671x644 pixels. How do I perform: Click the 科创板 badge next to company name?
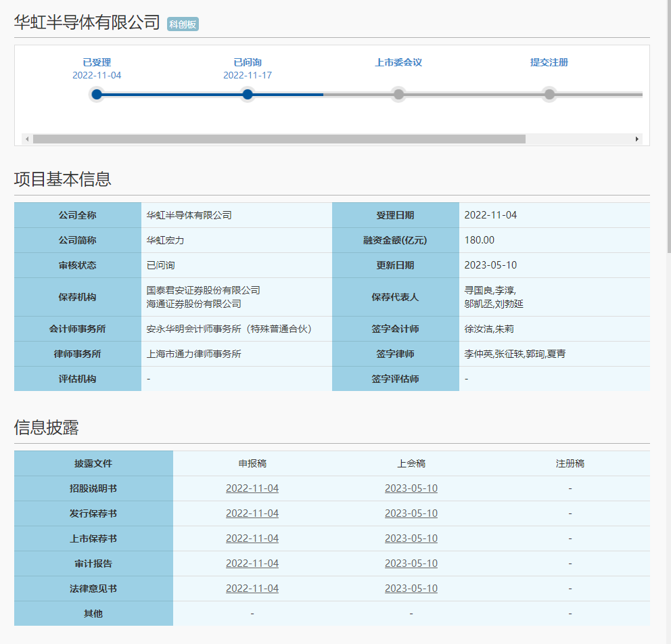[183, 24]
